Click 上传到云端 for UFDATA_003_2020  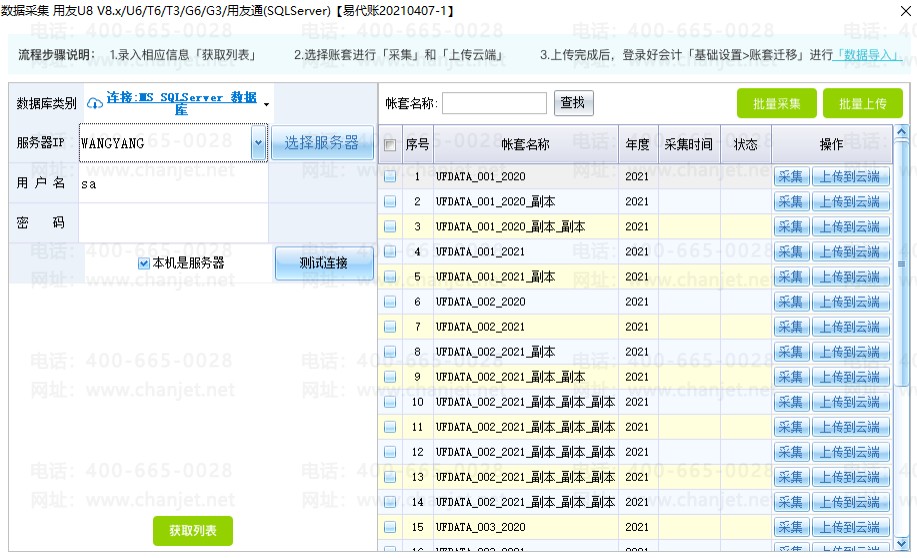[x=850, y=528]
